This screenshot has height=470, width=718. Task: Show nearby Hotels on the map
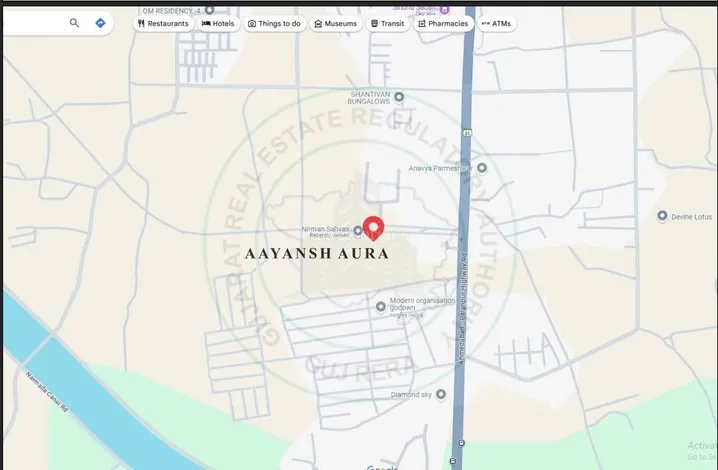tap(219, 23)
